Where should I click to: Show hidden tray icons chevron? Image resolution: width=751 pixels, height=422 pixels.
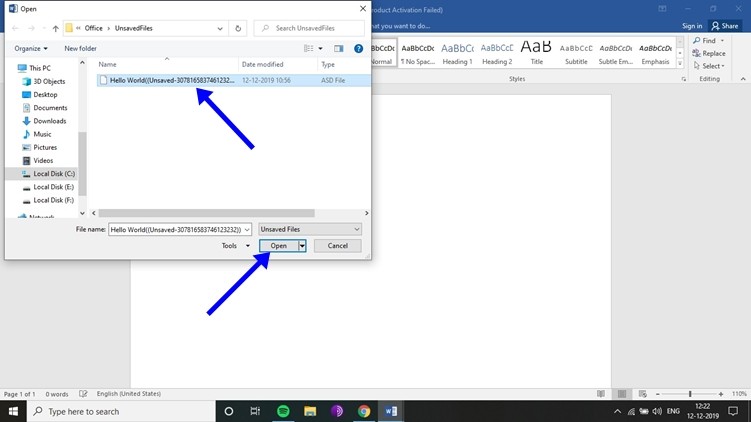tap(617, 411)
